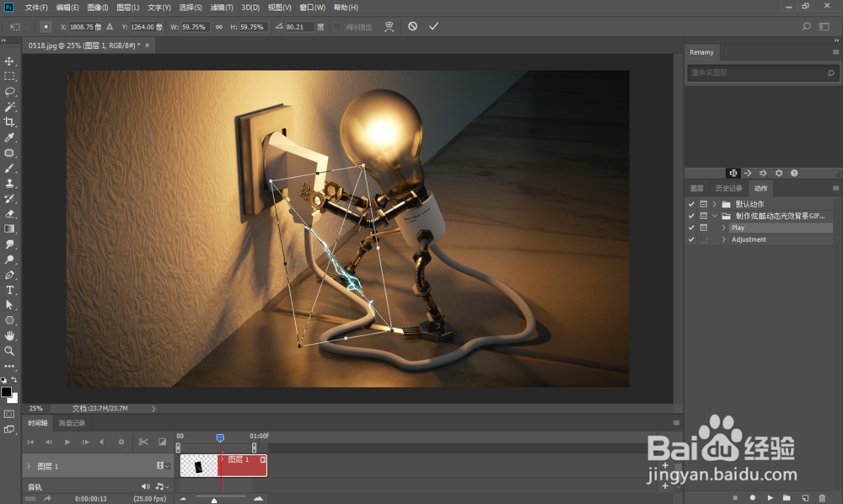Open the audio track music-note dropdown
Image resolution: width=843 pixels, height=504 pixels.
click(x=162, y=486)
